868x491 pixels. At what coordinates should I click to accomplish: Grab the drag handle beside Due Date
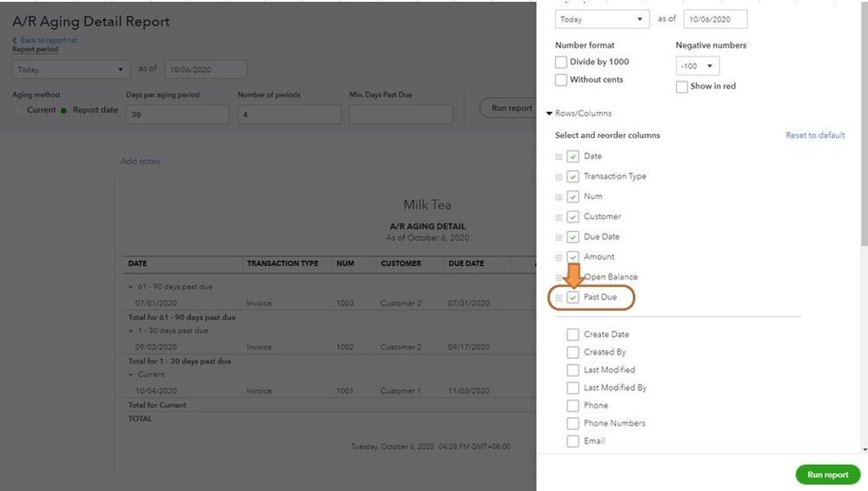559,237
